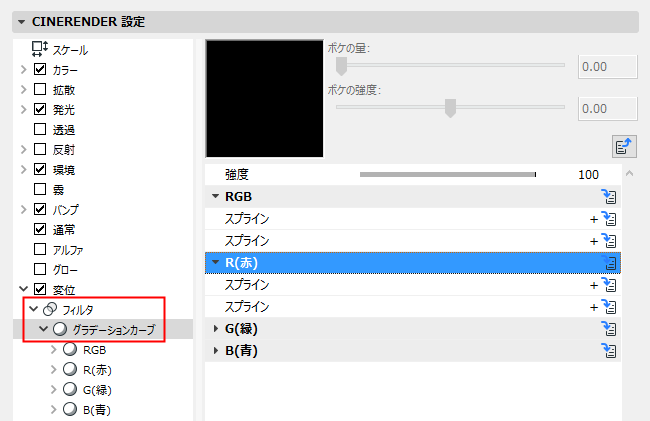The width and height of the screenshot is (650, 421).
Task: Uncheck the カラー channel checkbox
Action: tap(40, 69)
